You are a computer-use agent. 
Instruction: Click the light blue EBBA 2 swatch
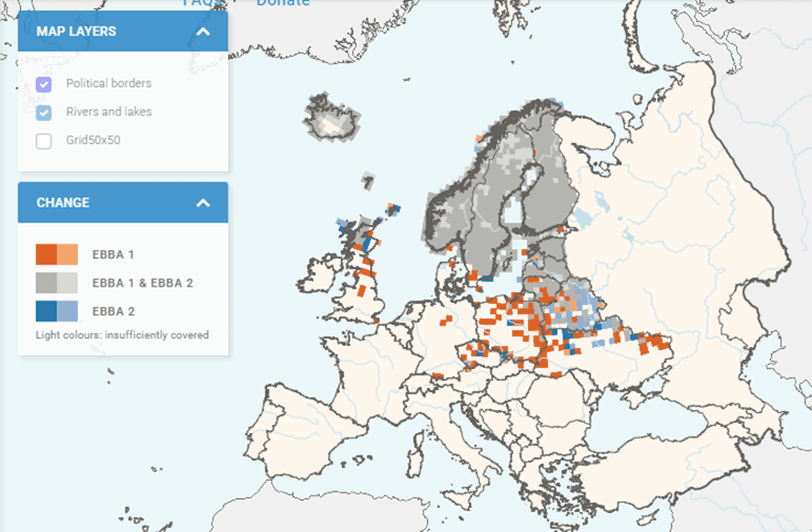pyautogui.click(x=67, y=311)
